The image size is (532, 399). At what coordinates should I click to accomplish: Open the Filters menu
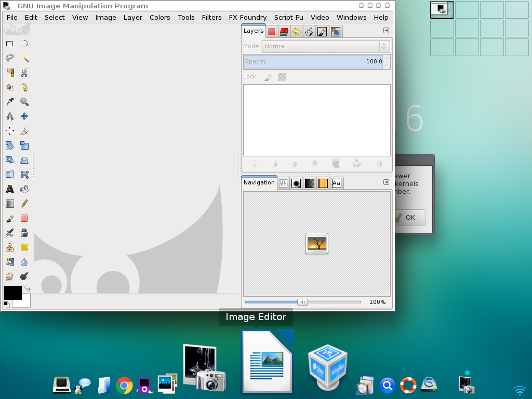click(x=211, y=17)
